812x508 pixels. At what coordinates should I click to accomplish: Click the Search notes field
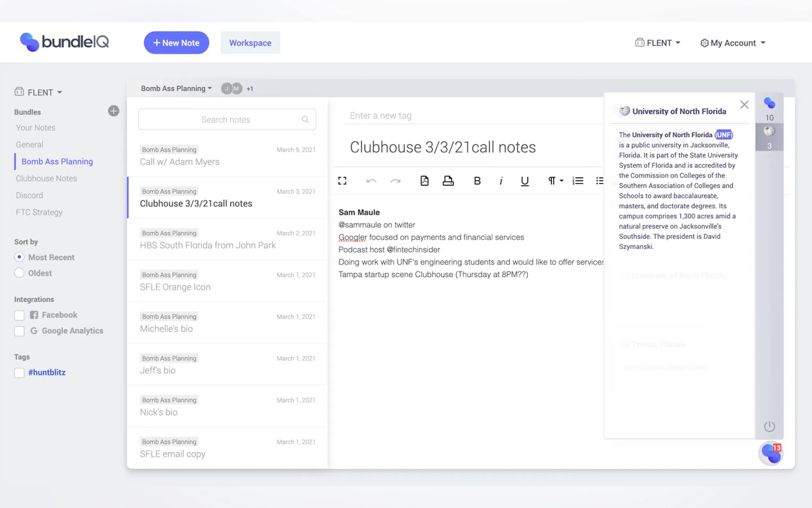pos(226,120)
